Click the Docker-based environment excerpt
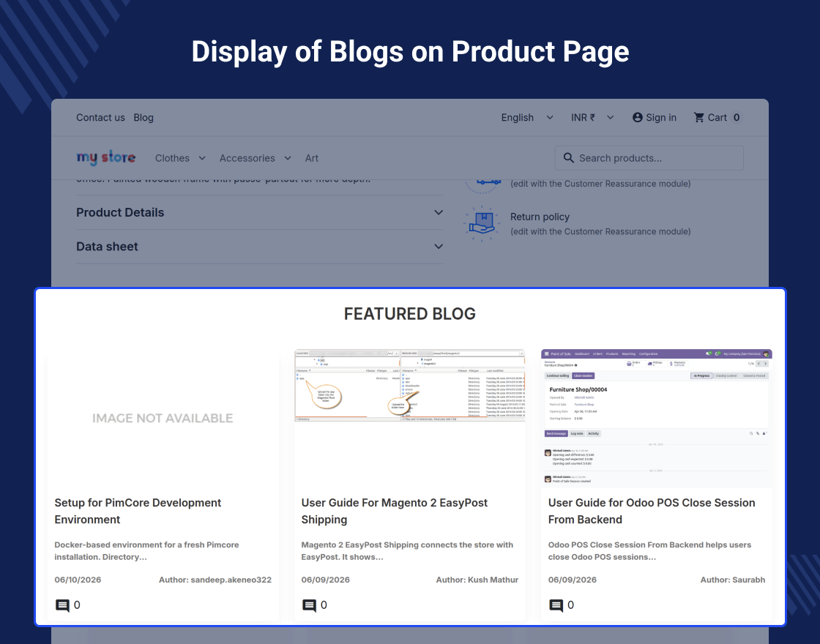This screenshot has width=820, height=644. click(146, 551)
